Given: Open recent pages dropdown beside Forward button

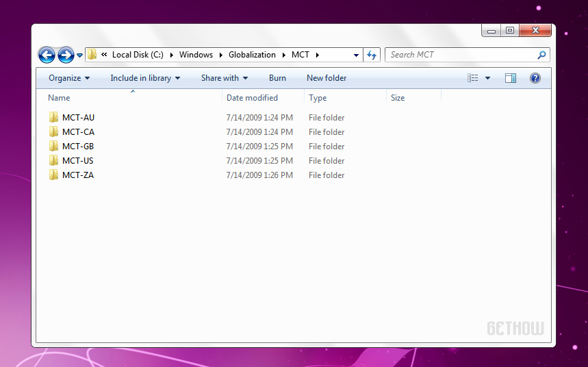Looking at the screenshot, I should (x=79, y=55).
